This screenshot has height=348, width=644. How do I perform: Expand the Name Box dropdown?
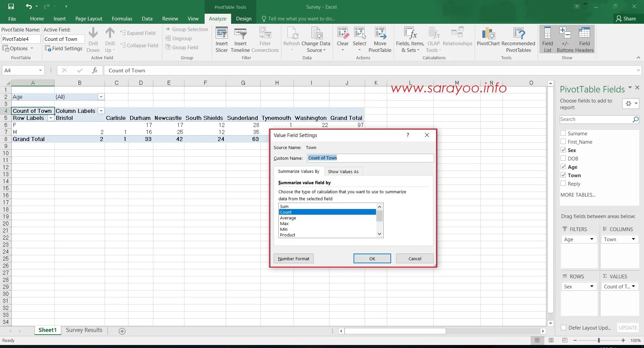coord(40,70)
